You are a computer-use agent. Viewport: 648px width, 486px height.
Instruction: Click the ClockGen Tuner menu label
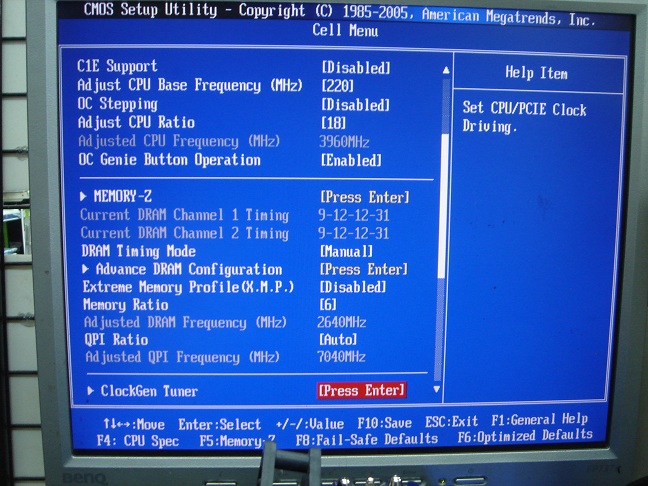(x=149, y=391)
